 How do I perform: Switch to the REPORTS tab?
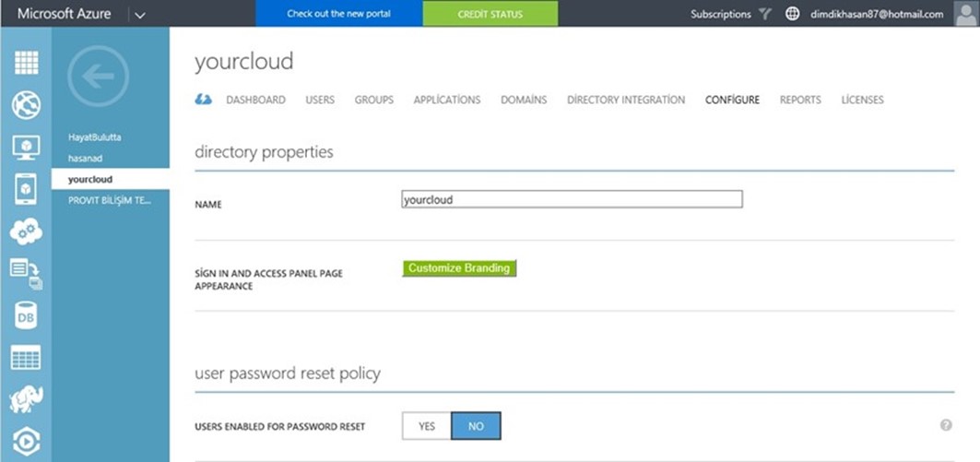[800, 100]
